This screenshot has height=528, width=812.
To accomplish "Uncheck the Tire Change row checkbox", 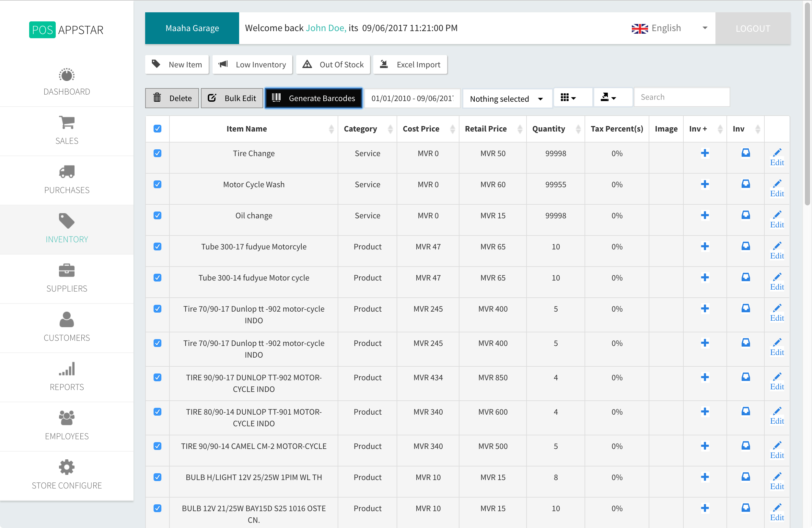I will click(157, 153).
